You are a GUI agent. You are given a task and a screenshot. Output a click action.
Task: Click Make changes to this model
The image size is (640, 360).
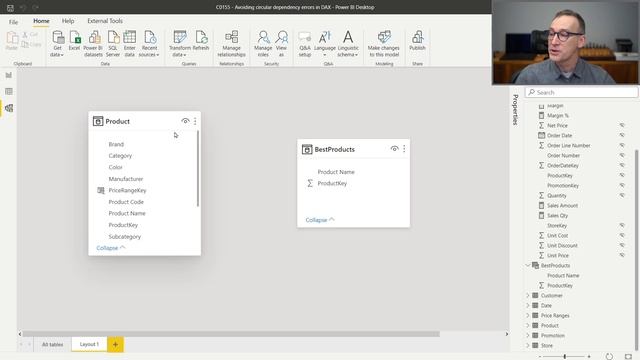pyautogui.click(x=384, y=44)
